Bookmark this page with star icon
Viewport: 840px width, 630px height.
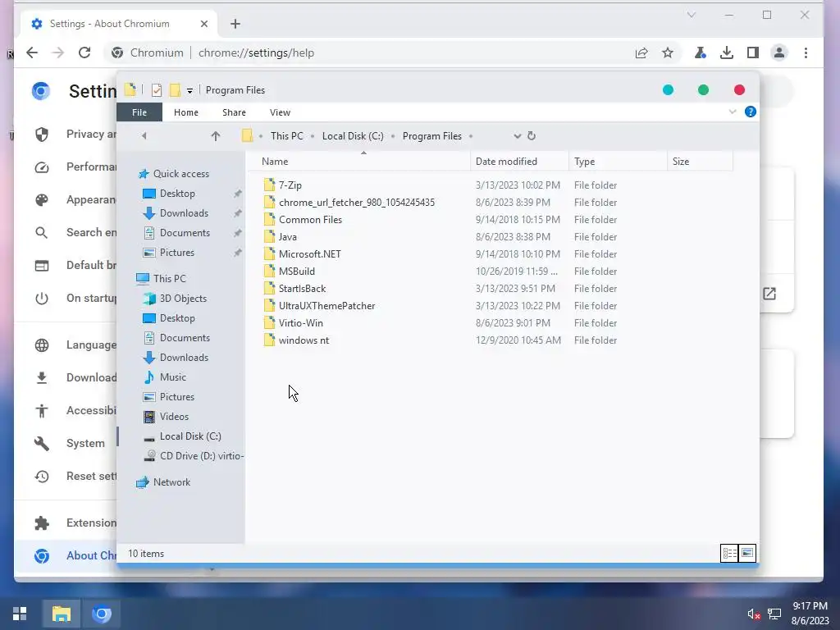[668, 52]
